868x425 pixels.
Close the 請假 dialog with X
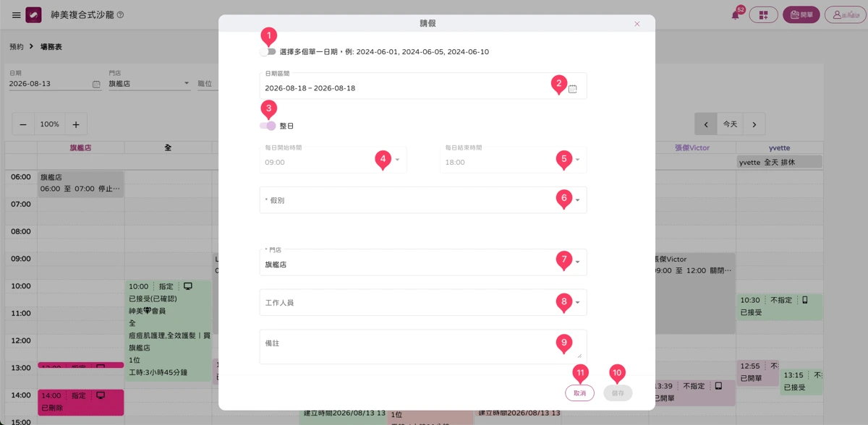pyautogui.click(x=637, y=24)
